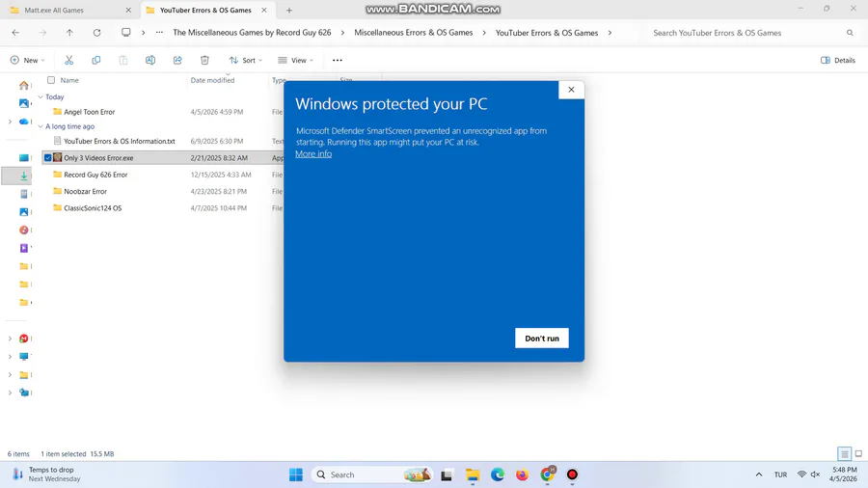Click the Wi-Fi tray icon
Screen dimensions: 868x488
[801, 474]
